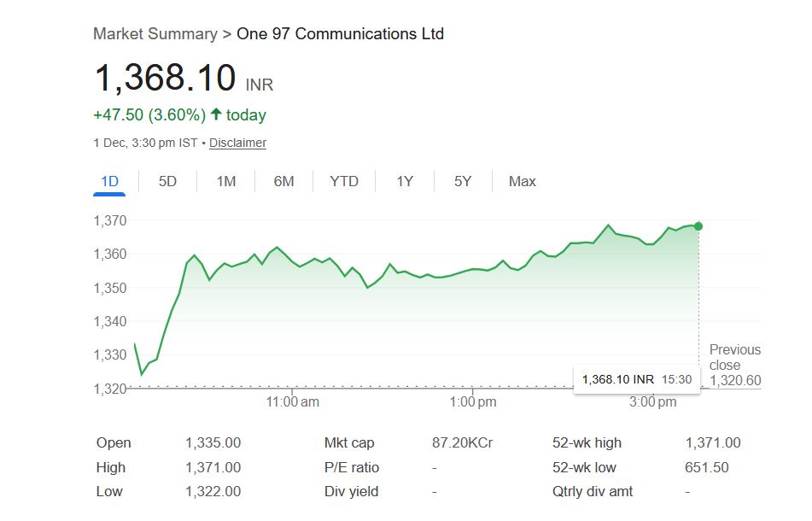Select the 1D range tab
Image resolution: width=812 pixels, height=521 pixels.
tap(109, 181)
